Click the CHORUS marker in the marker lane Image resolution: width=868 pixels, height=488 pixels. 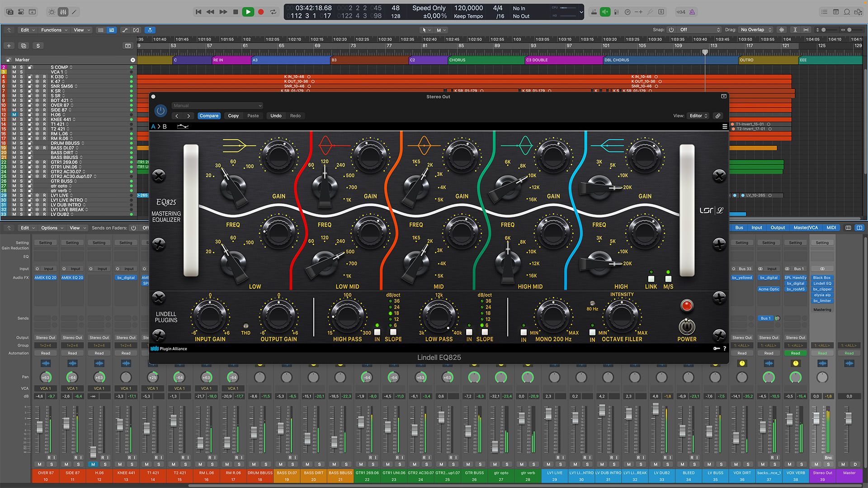(x=458, y=60)
